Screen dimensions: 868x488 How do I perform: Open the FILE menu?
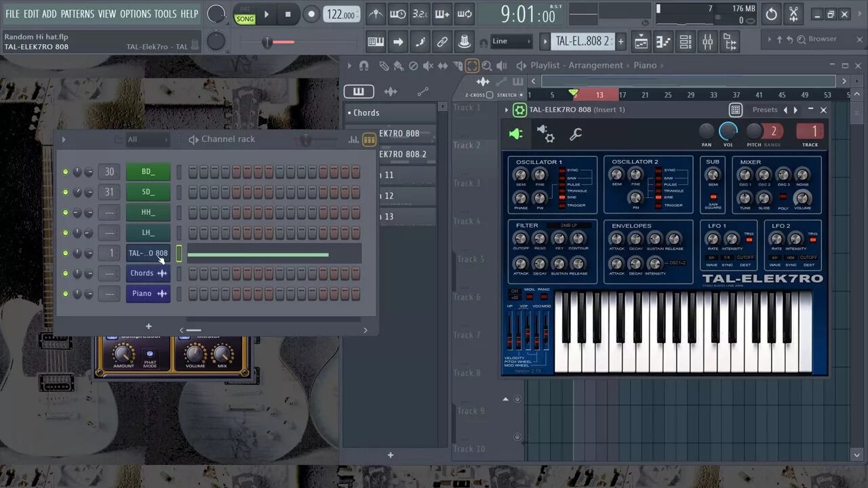tap(13, 14)
